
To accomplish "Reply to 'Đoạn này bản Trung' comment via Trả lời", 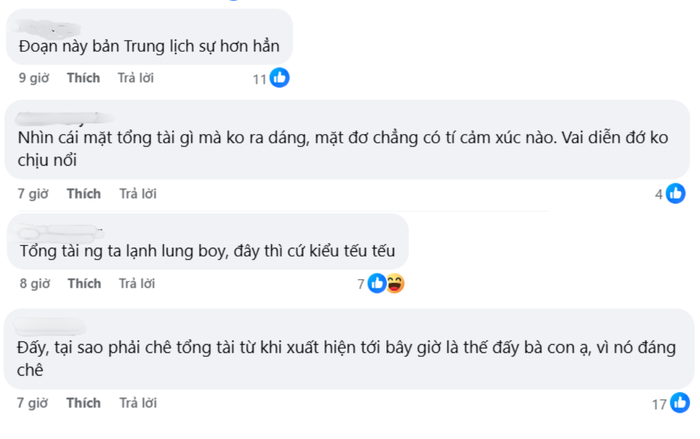I will coord(136,77).
